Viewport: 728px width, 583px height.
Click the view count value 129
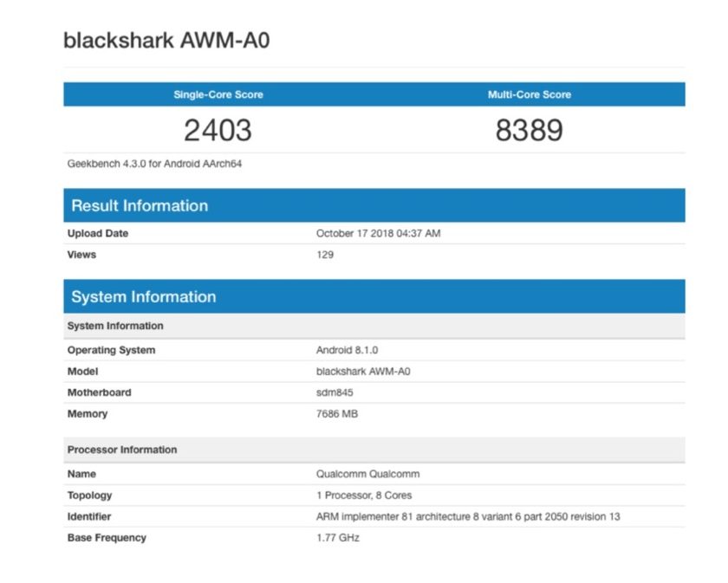click(x=325, y=255)
